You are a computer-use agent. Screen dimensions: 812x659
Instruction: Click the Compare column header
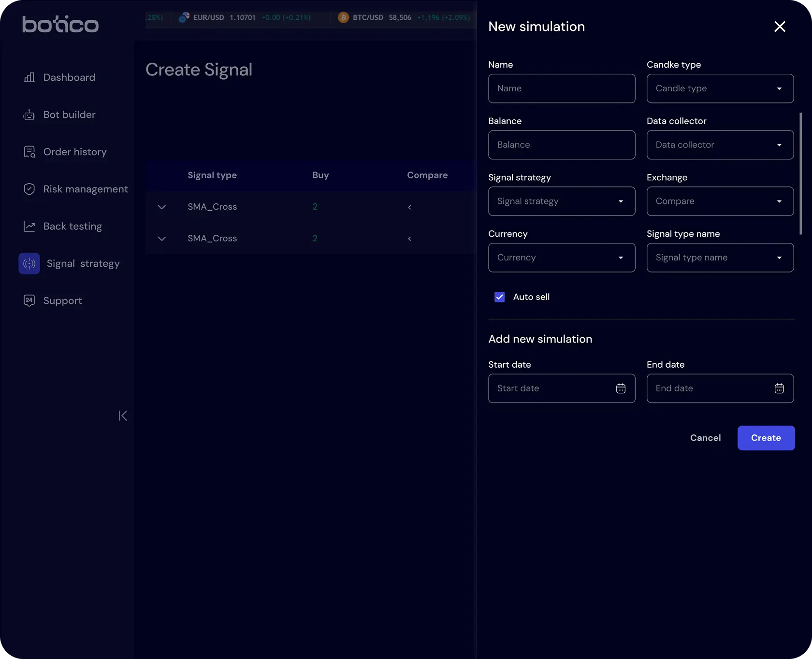427,175
